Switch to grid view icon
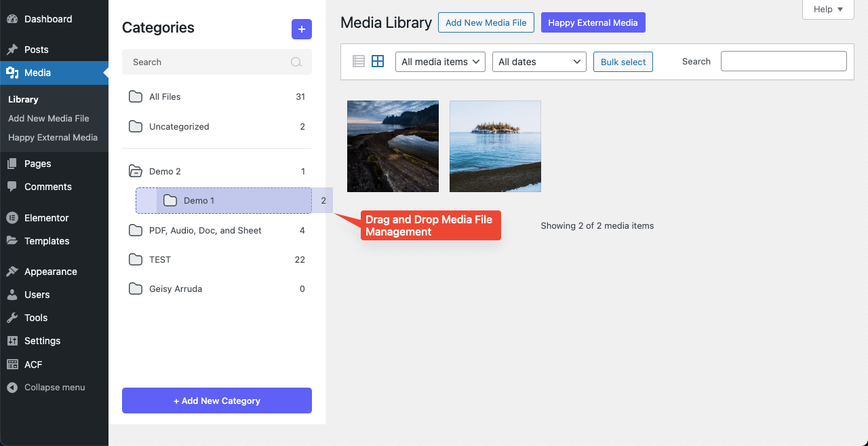 (378, 61)
